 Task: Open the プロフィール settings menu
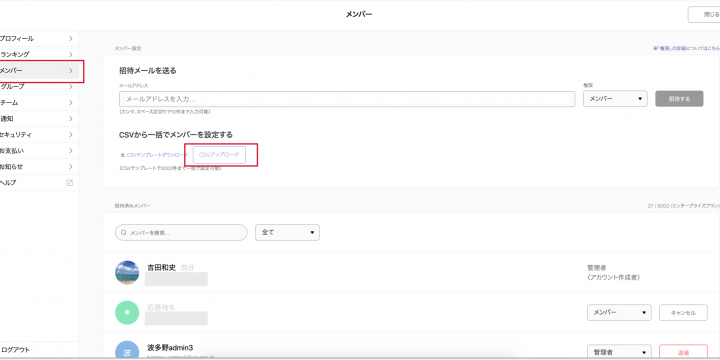[x=38, y=39]
